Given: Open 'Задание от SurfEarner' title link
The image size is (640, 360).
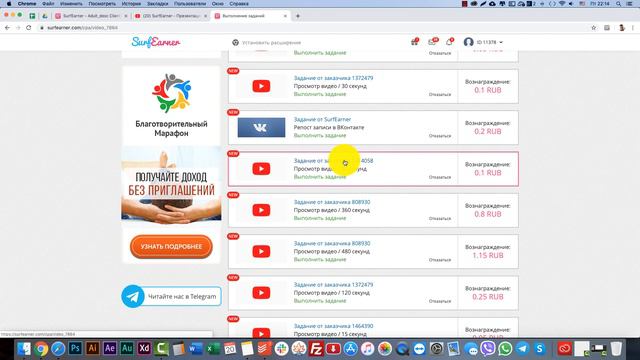Looking at the screenshot, I should tap(322, 119).
